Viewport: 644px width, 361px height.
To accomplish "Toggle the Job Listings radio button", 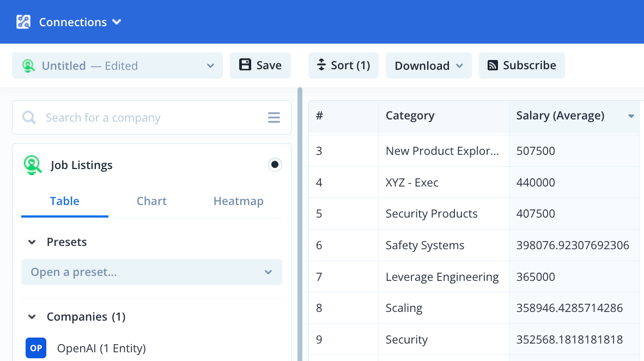I will (275, 165).
